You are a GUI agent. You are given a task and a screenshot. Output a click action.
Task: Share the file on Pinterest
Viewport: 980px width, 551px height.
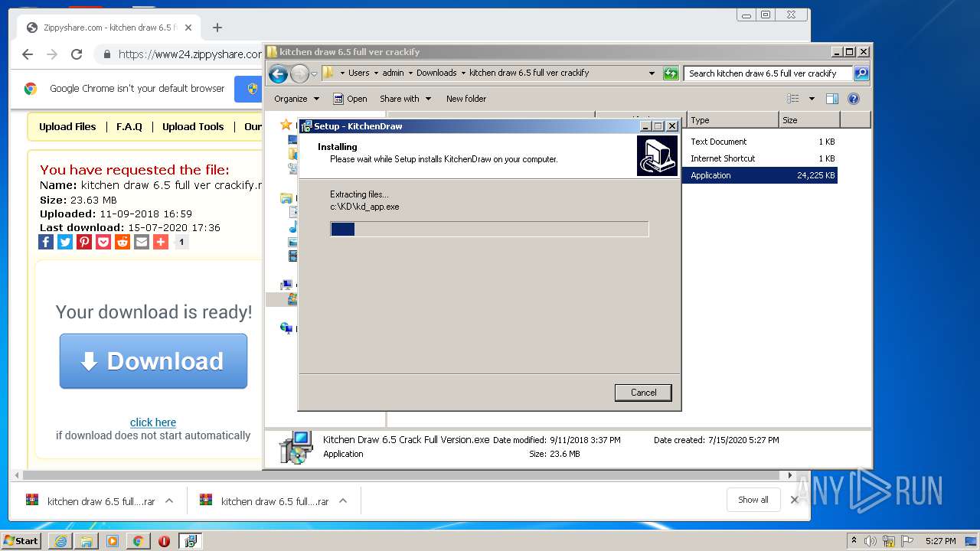pos(84,242)
